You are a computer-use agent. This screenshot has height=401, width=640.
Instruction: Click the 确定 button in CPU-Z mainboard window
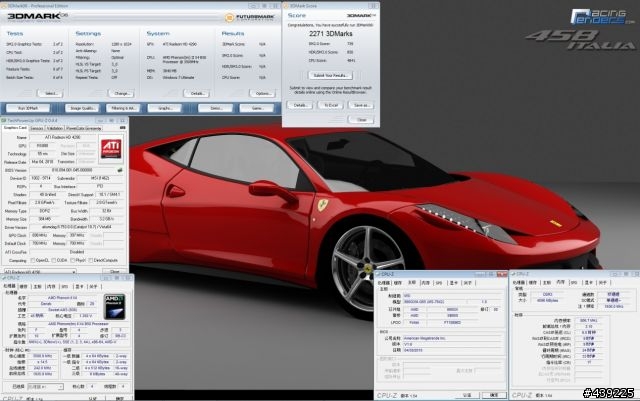tap(493, 395)
